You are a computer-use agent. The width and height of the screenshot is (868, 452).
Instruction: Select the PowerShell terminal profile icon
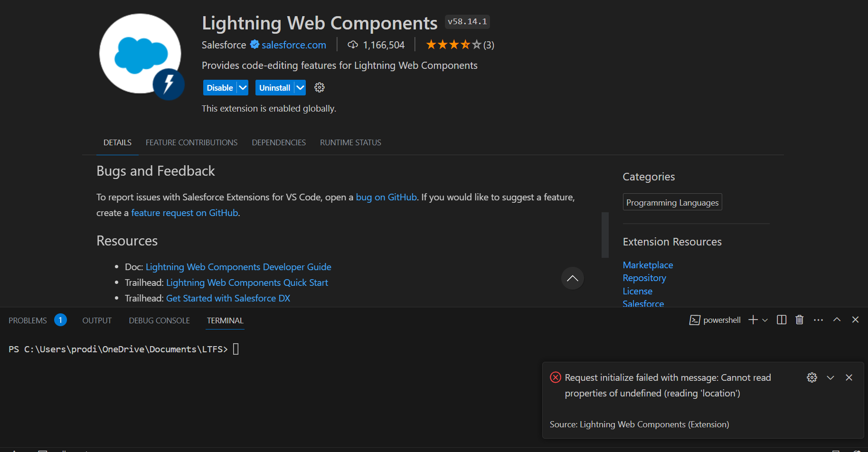click(694, 320)
